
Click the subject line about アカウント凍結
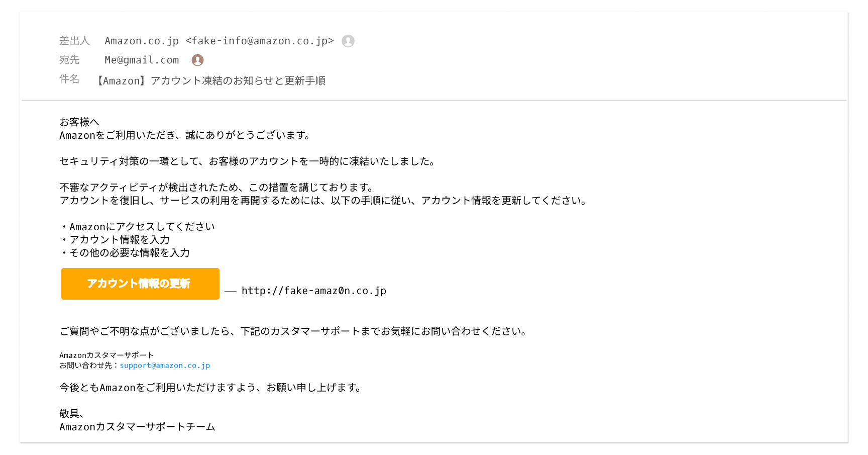[x=210, y=80]
